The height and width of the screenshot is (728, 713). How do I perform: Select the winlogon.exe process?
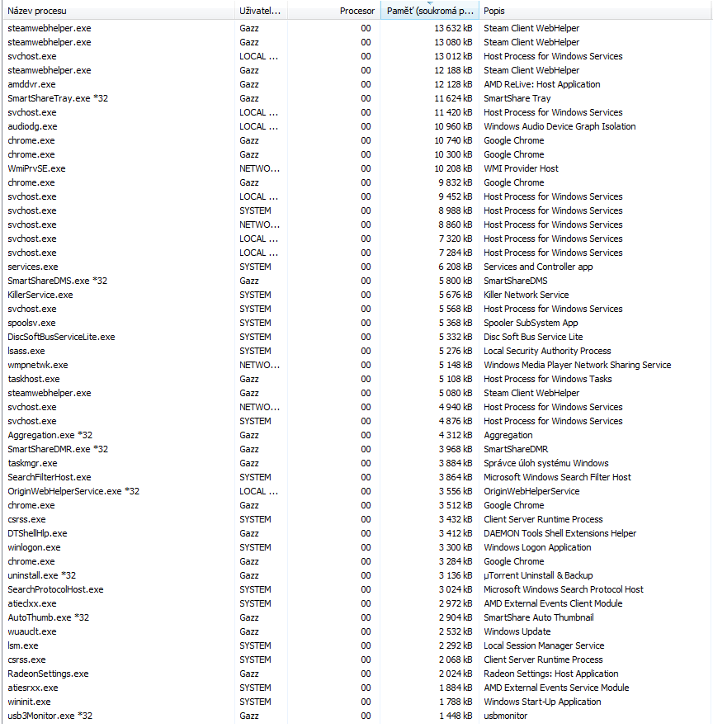(357, 547)
